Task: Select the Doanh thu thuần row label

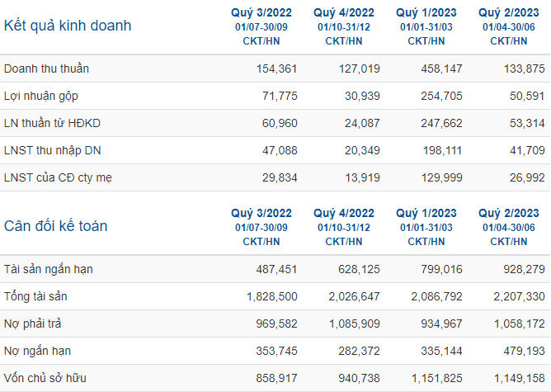Action: (46, 68)
